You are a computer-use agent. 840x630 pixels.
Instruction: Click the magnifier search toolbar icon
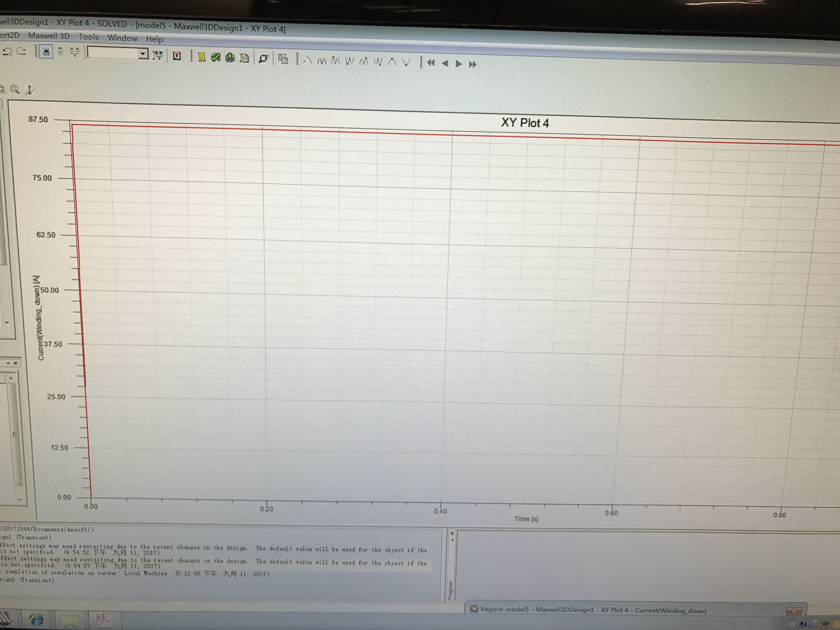point(263,59)
